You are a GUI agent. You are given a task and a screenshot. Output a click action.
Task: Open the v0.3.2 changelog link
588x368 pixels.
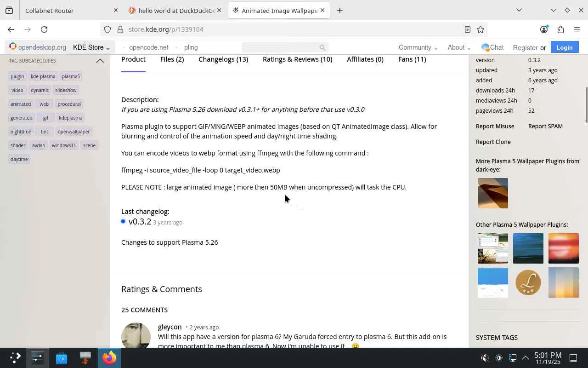pyautogui.click(x=140, y=222)
